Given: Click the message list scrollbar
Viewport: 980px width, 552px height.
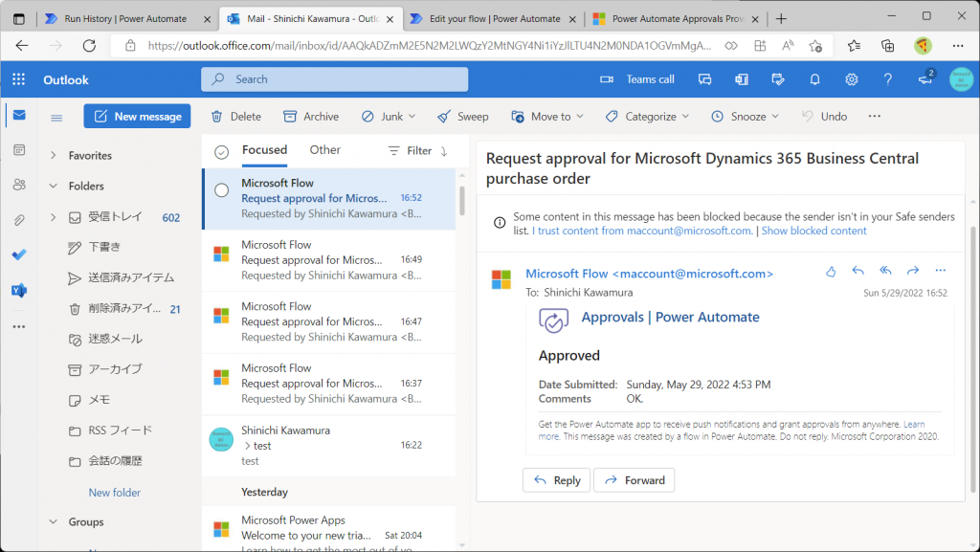Looking at the screenshot, I should (x=462, y=200).
